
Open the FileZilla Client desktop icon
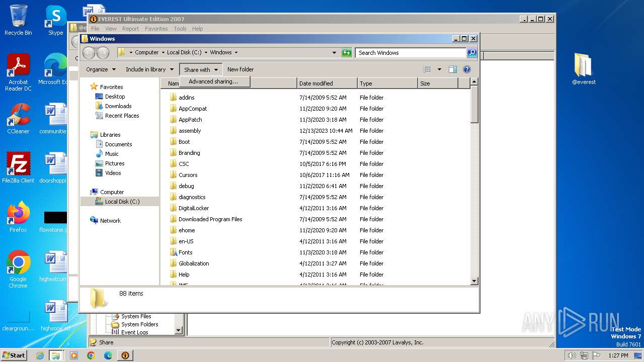(x=18, y=168)
